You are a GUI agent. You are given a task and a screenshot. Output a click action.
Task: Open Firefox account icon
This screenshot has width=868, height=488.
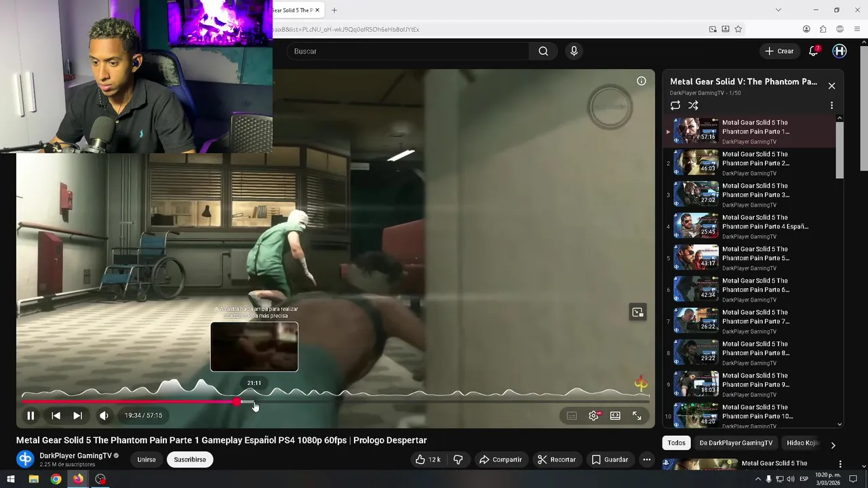point(806,29)
